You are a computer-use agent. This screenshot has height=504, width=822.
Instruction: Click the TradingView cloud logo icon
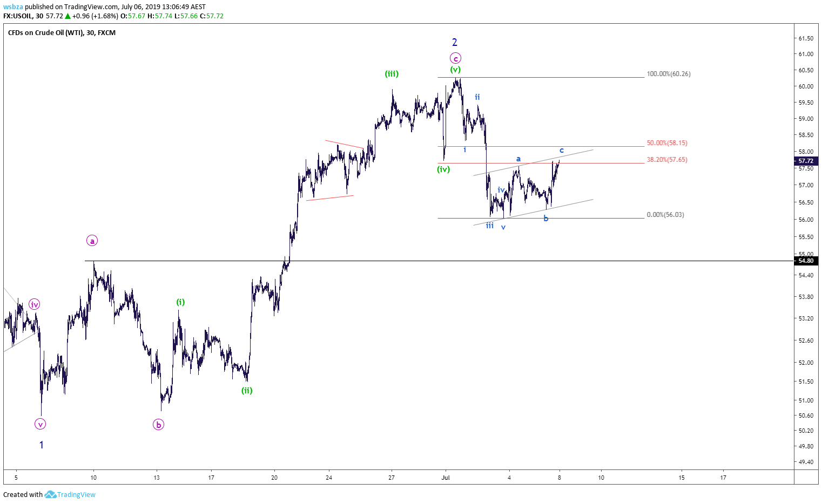point(50,494)
